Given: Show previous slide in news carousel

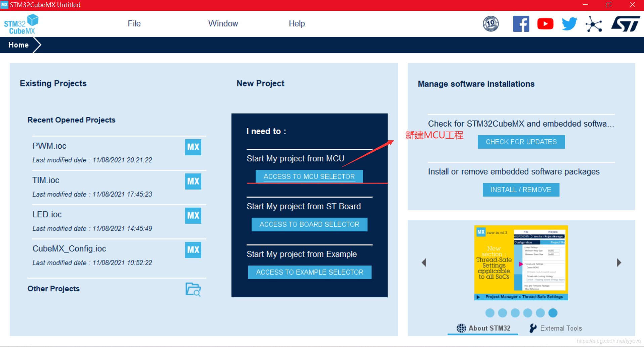Looking at the screenshot, I should click(x=424, y=262).
